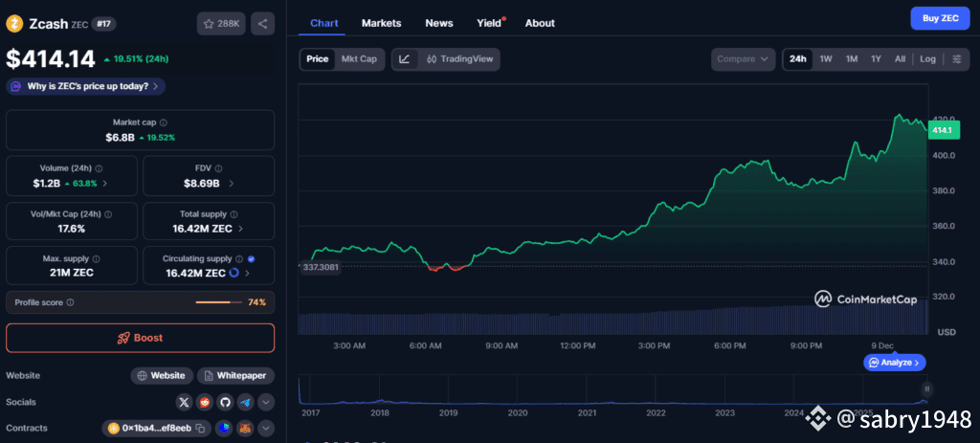Select the 1W time range

[x=826, y=59]
